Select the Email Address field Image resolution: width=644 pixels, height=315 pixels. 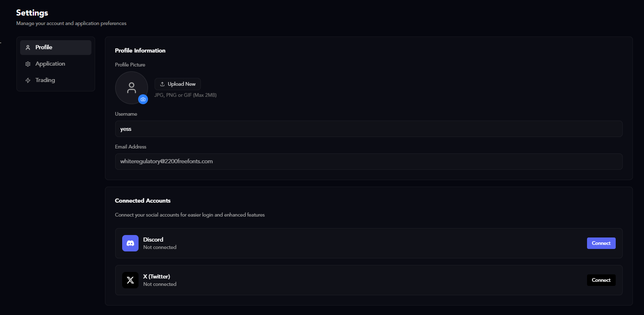coord(368,161)
